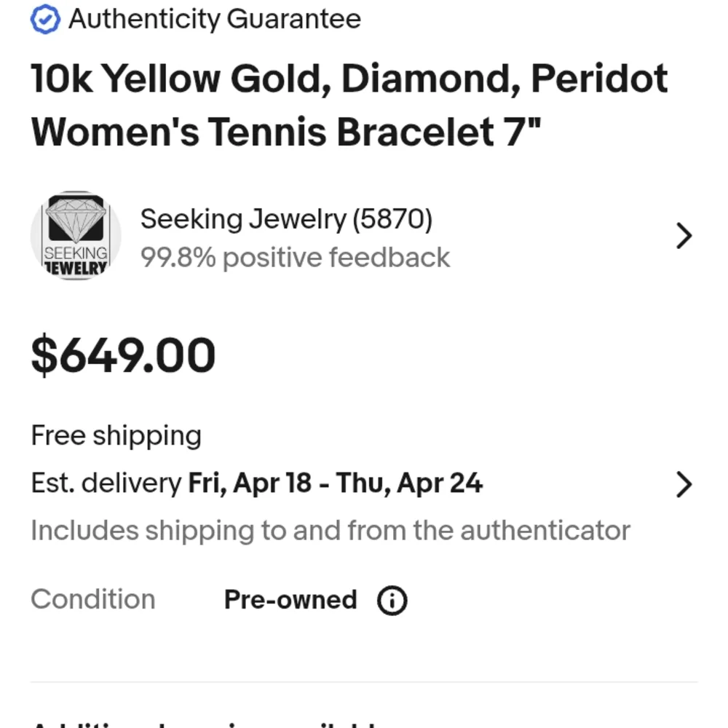Open the Seeking Jewelry seller logo
Image resolution: width=728 pixels, height=728 pixels.
click(75, 235)
